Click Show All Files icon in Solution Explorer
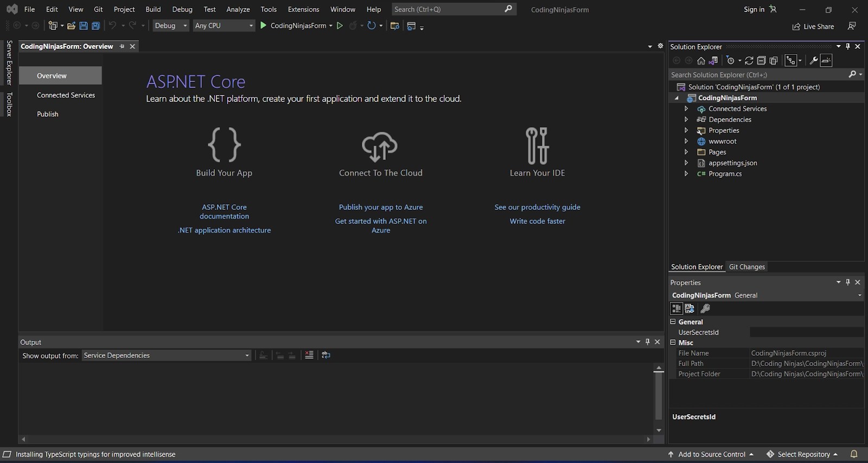Image resolution: width=868 pixels, height=463 pixels. click(774, 61)
